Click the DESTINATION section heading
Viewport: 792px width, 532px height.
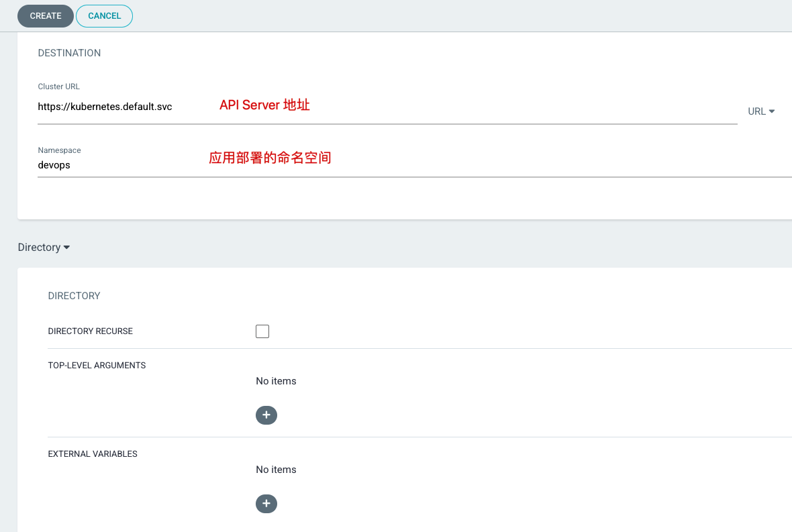click(69, 53)
